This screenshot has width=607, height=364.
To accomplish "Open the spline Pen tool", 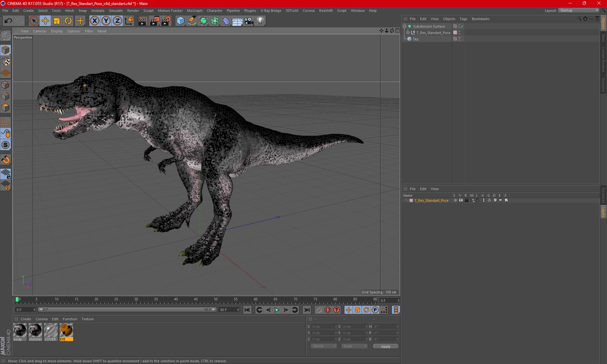I will [192, 21].
